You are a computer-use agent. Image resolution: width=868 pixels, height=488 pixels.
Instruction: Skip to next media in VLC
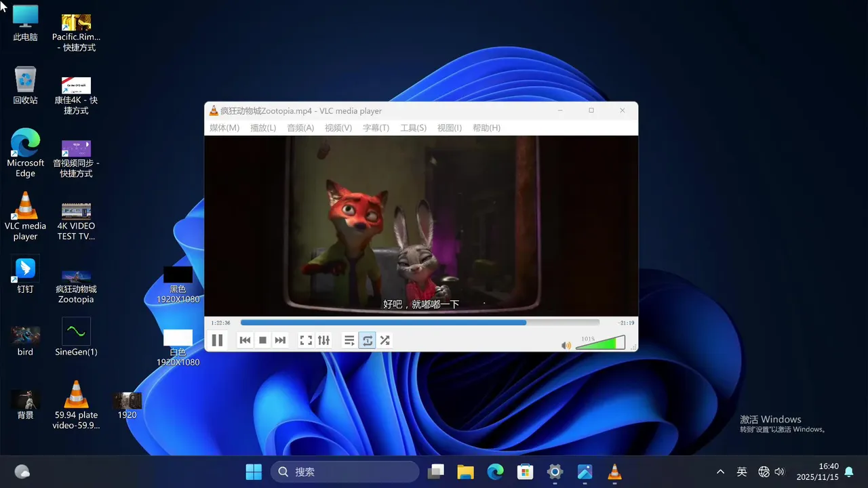[280, 340]
